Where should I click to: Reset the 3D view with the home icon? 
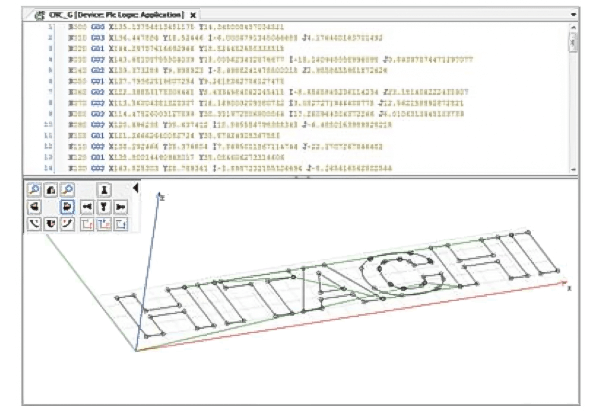(51, 190)
